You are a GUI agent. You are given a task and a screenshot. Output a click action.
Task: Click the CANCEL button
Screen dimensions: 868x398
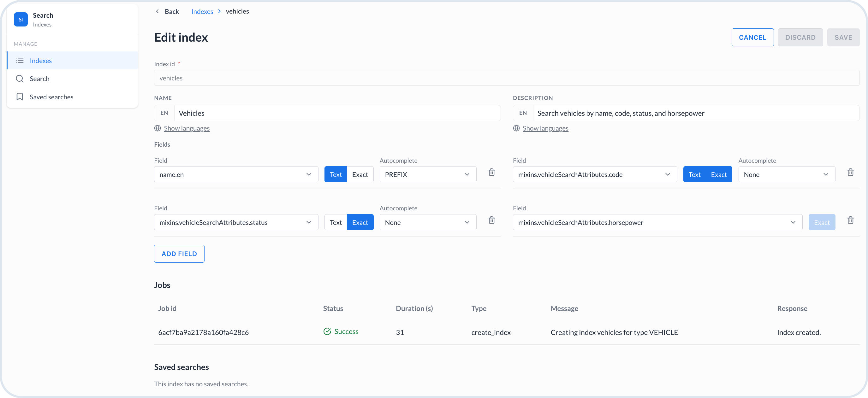point(752,38)
